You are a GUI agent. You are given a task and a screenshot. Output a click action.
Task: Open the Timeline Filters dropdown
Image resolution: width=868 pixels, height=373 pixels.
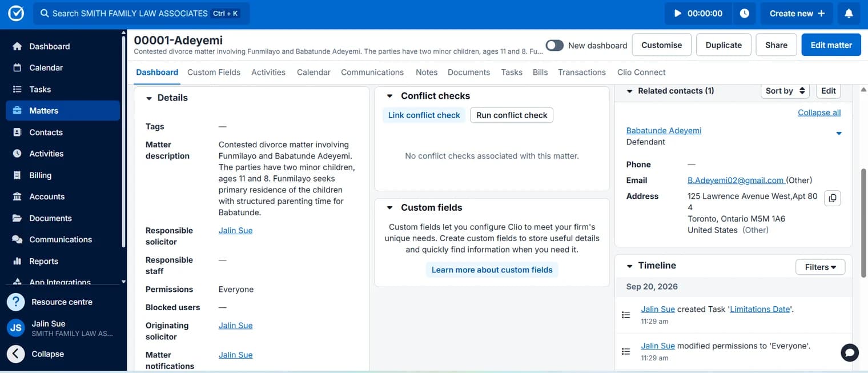(x=820, y=267)
